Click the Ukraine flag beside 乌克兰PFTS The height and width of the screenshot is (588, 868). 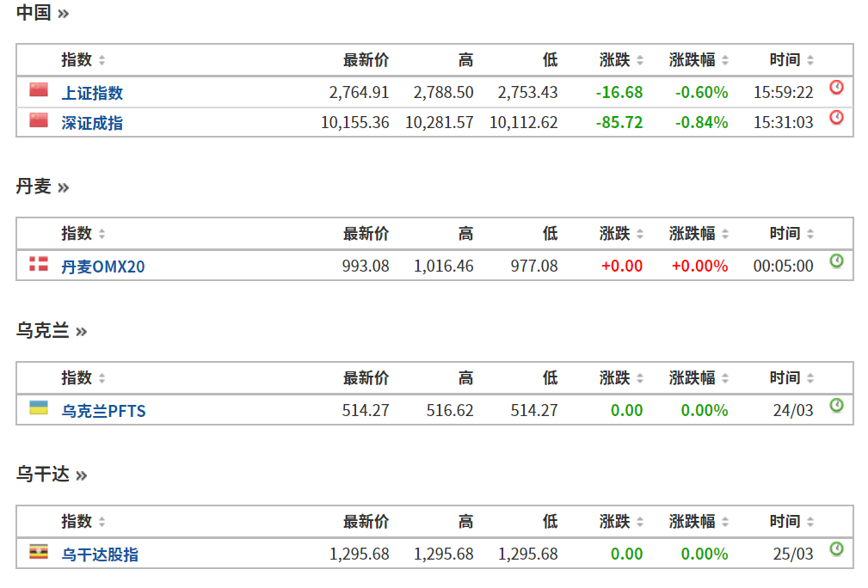pyautogui.click(x=39, y=407)
